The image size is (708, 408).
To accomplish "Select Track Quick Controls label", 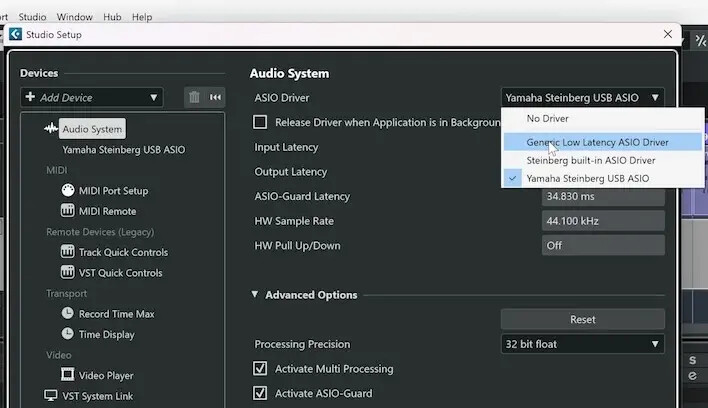I will [x=123, y=252].
